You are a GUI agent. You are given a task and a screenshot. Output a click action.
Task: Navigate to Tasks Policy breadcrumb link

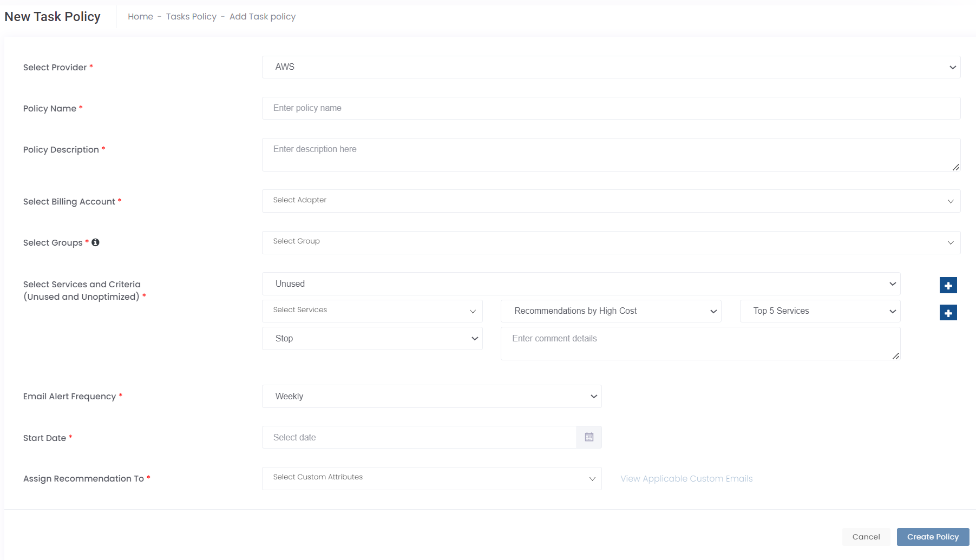[191, 17]
